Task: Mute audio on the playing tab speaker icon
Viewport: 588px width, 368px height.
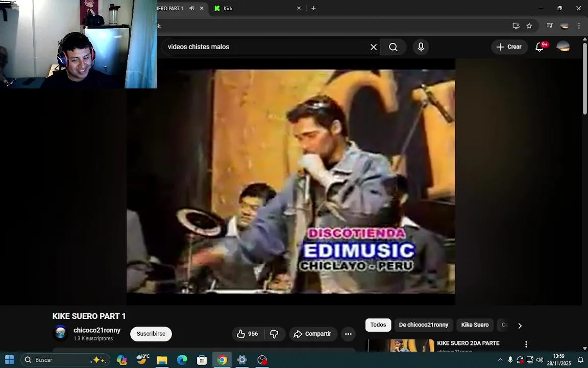Action: pyautogui.click(x=192, y=8)
